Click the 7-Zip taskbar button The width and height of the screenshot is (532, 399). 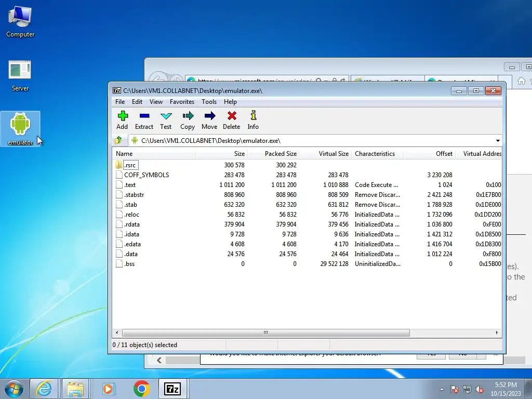[x=172, y=389]
